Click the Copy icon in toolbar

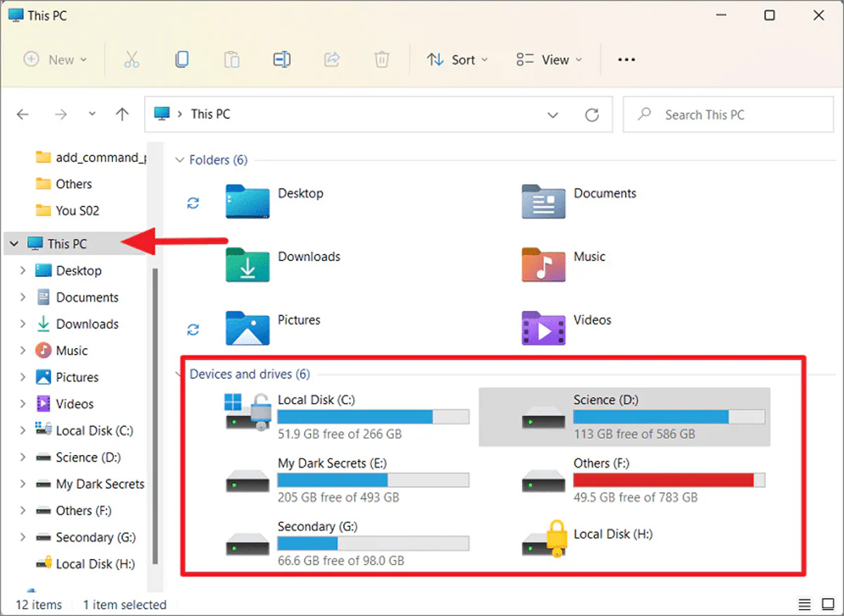click(x=181, y=60)
